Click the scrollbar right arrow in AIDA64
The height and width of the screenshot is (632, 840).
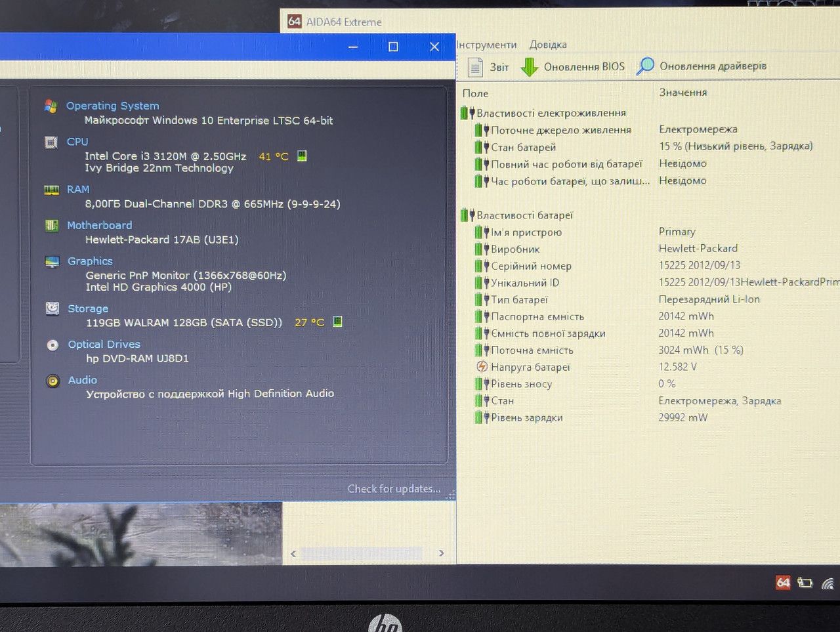pyautogui.click(x=442, y=553)
